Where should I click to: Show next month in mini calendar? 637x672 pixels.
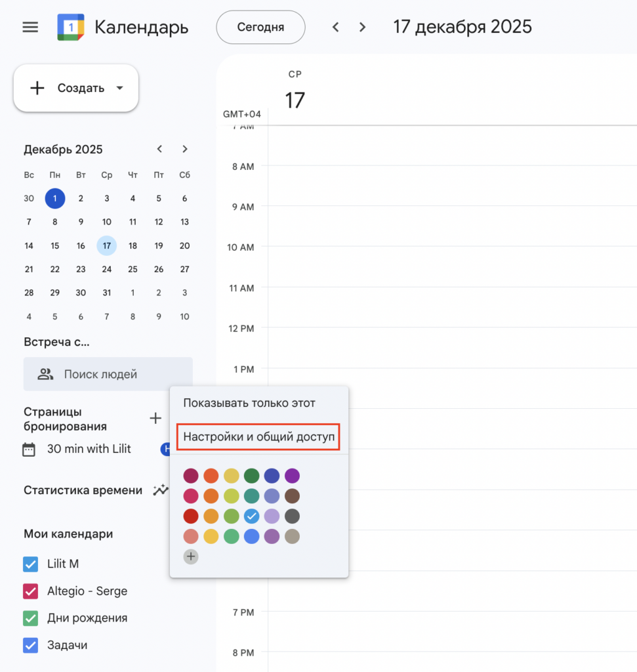185,149
